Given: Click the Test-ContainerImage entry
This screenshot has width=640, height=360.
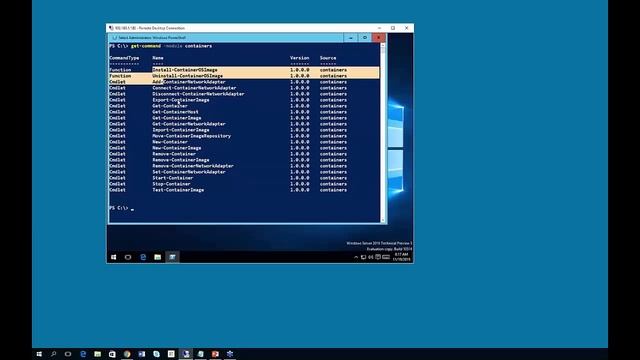Looking at the screenshot, I should (x=178, y=190).
